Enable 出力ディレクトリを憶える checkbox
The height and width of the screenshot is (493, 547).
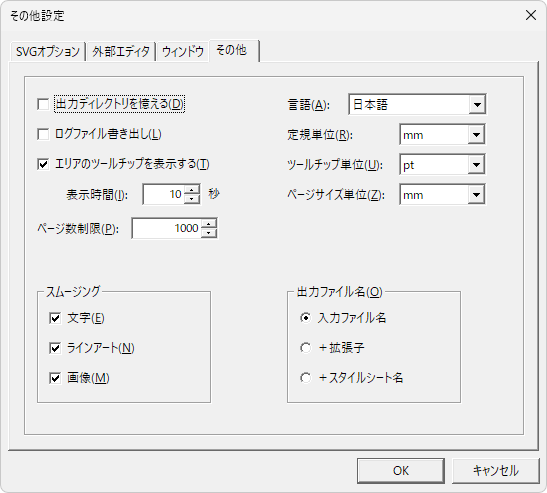[x=43, y=104]
